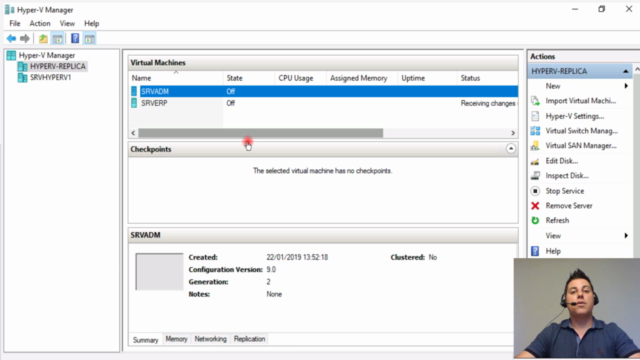Select the Edit Disk action

[562, 161]
